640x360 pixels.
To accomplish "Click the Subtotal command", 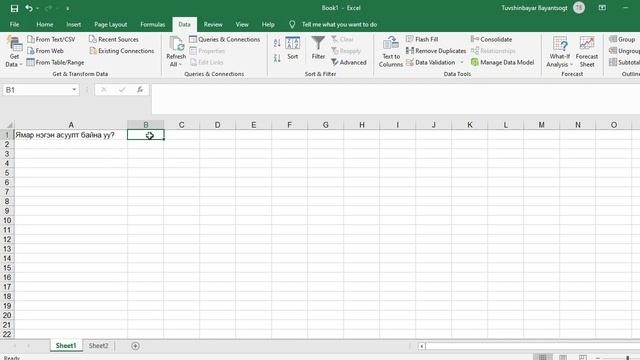I will coord(624,62).
